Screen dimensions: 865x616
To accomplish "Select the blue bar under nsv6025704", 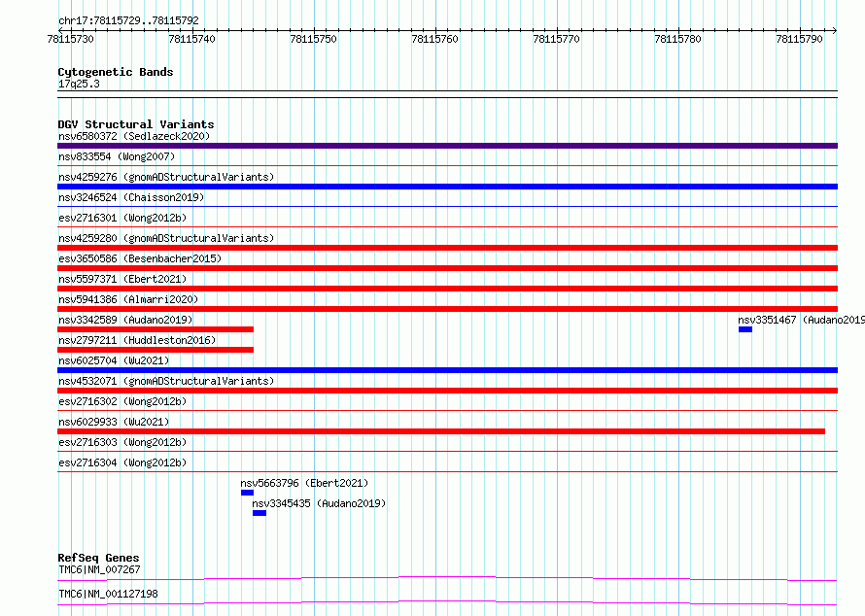I will 447,370.
